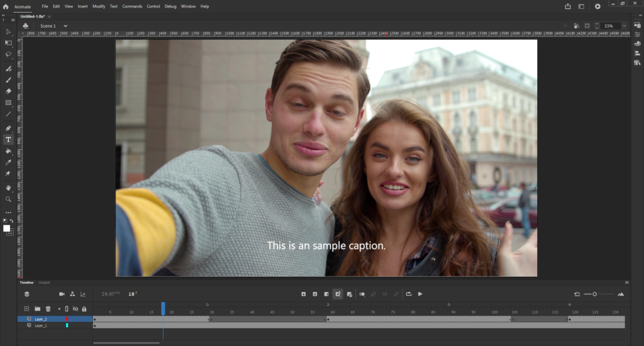Select the Layer_1 layer
The image size is (644, 346).
click(x=41, y=326)
